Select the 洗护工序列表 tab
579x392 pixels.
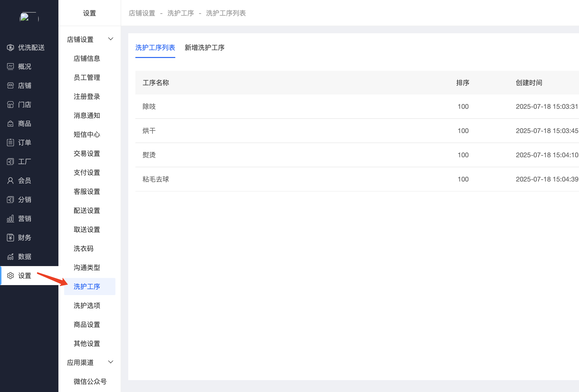pos(155,48)
